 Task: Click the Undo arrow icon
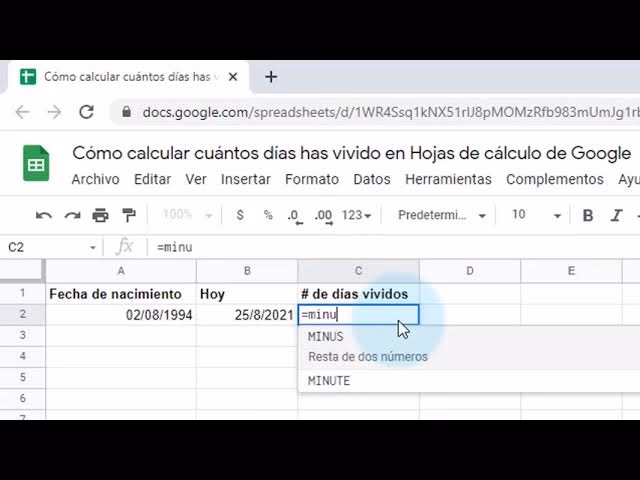pyautogui.click(x=44, y=215)
